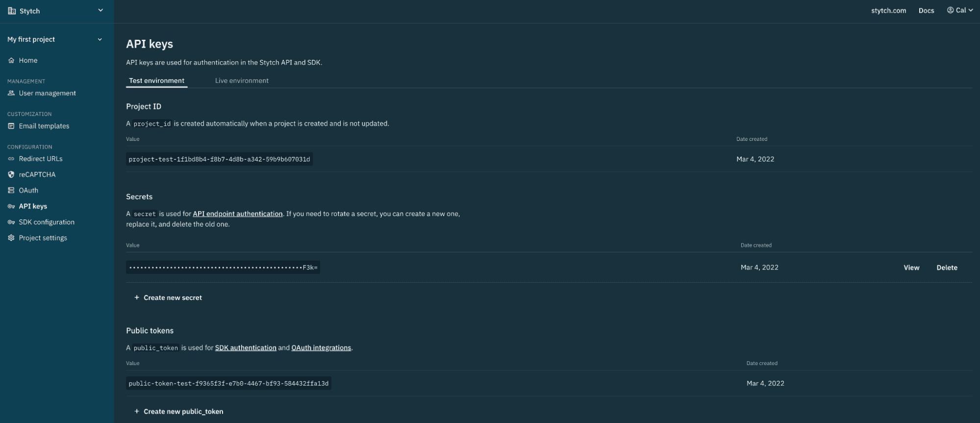This screenshot has width=980, height=423.
Task: Switch to Live environment tab
Action: [x=242, y=80]
